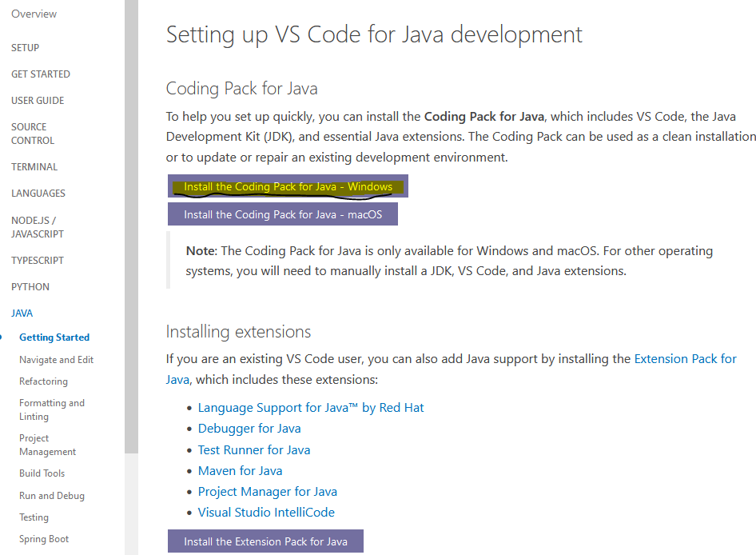Open the Build Tools page

tap(42, 473)
